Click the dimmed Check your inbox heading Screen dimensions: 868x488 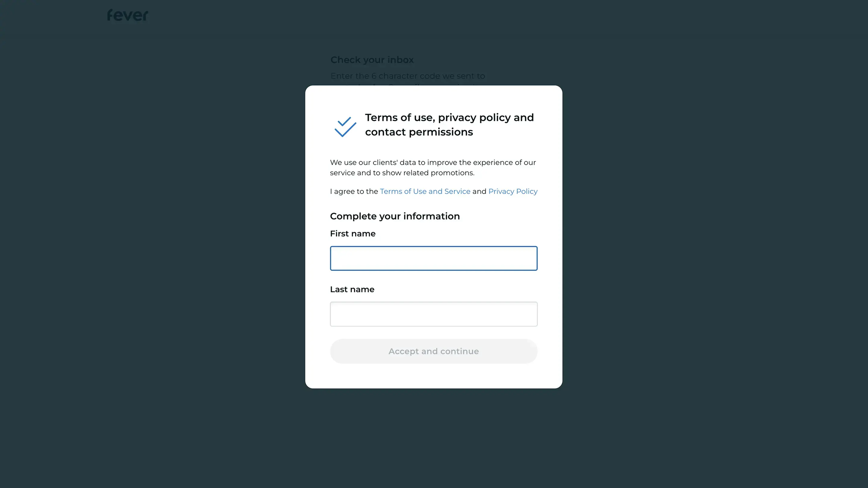tap(372, 60)
